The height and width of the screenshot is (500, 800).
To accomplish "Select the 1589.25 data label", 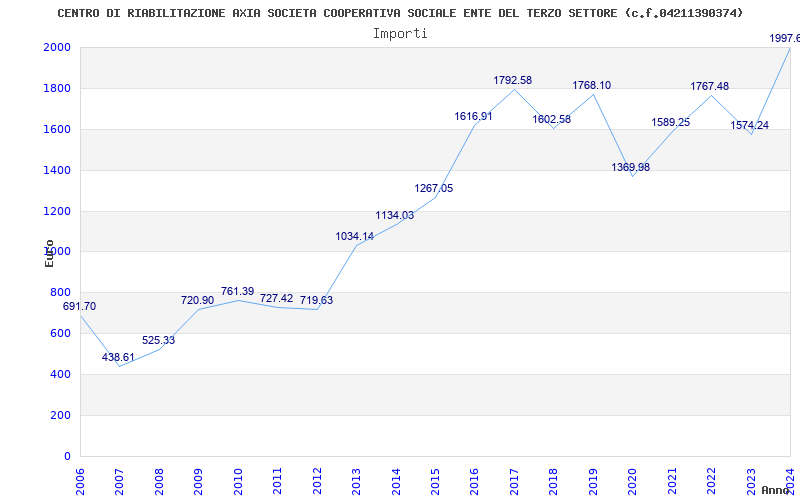I will 671,122.
